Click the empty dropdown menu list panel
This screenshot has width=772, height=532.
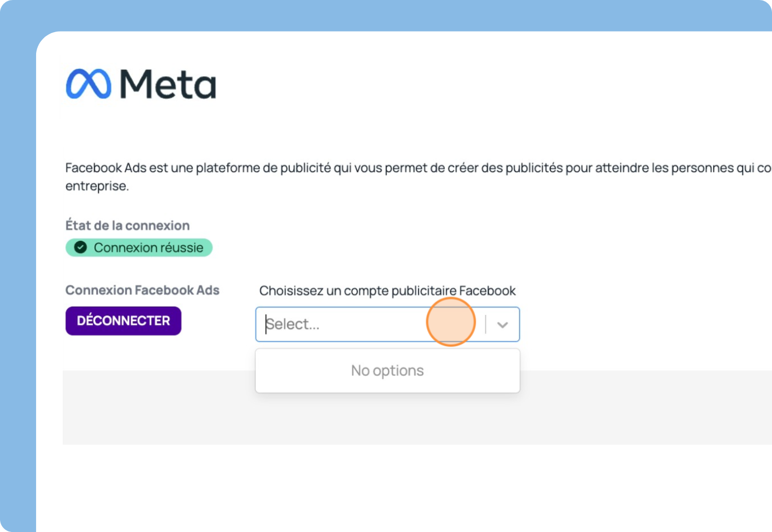[387, 371]
